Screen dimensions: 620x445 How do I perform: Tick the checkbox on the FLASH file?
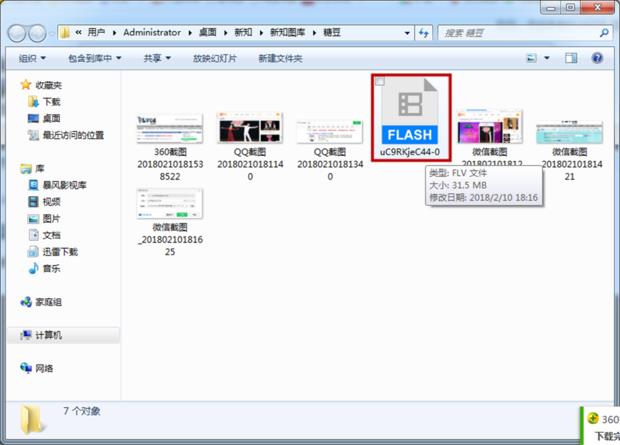[x=379, y=83]
